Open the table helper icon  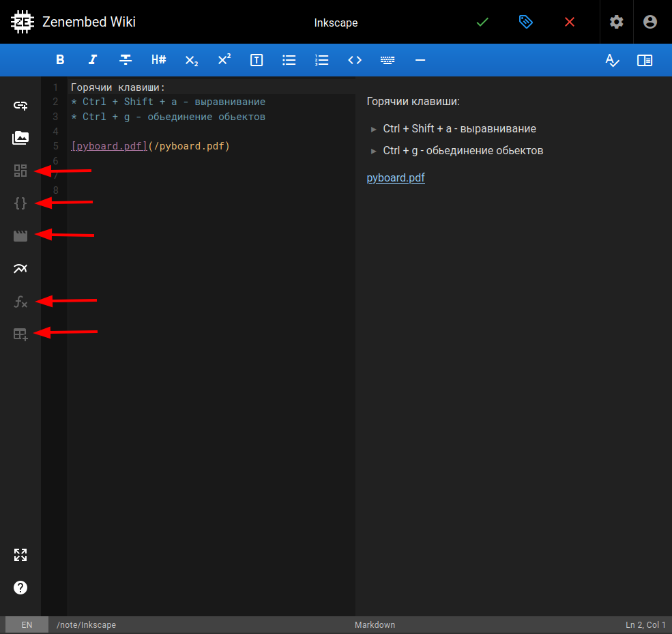point(20,334)
